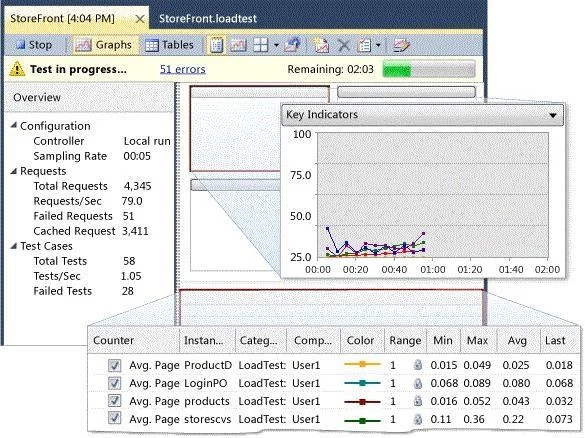The image size is (585, 438).
Task: Click the graph options chart icon
Action: [x=238, y=45]
